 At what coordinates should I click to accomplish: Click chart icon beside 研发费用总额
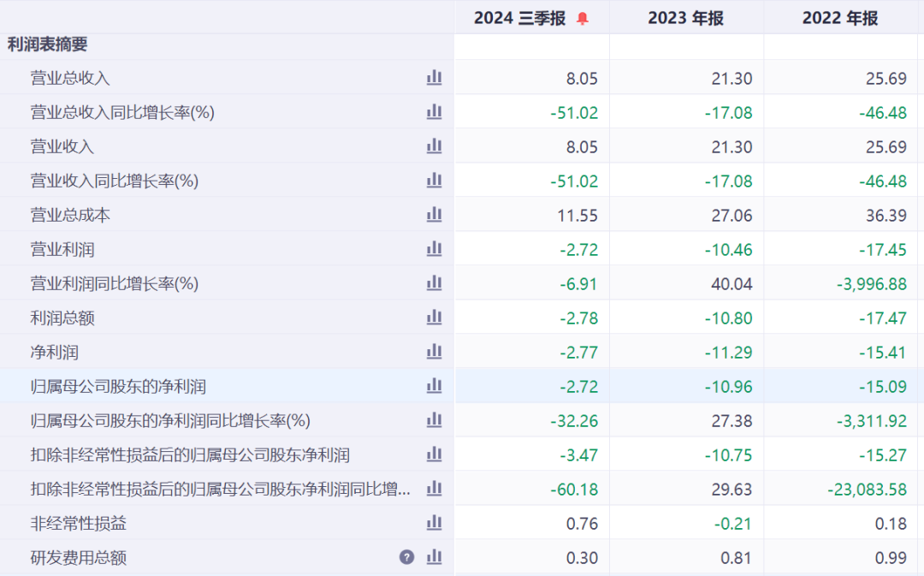click(434, 557)
